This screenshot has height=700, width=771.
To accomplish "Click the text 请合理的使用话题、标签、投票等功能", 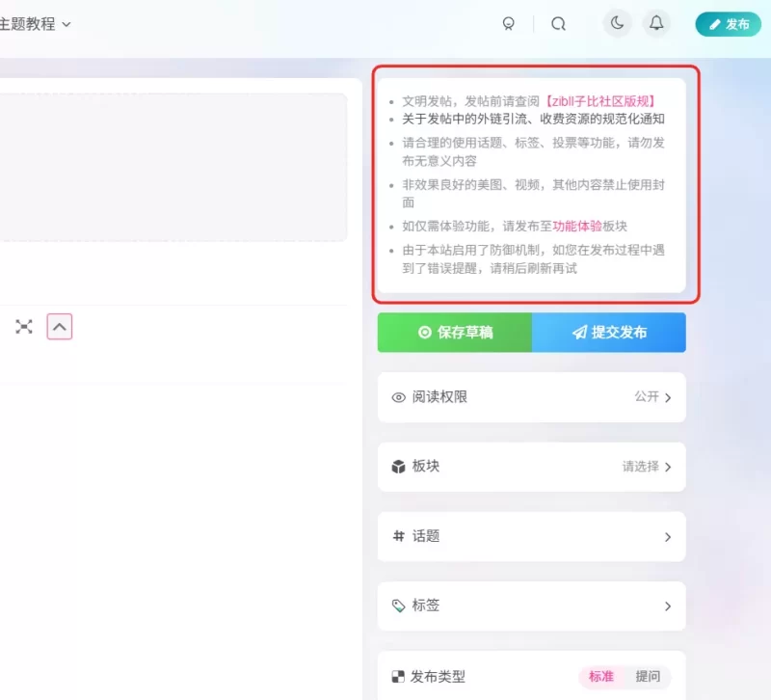I will [509, 143].
